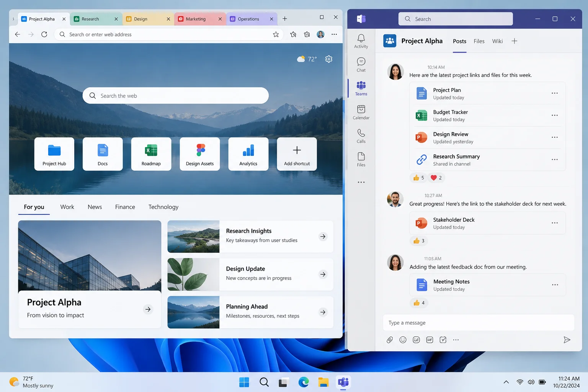Open Files in the Teams sidebar
Screen dimensions: 588x392
pyautogui.click(x=361, y=160)
